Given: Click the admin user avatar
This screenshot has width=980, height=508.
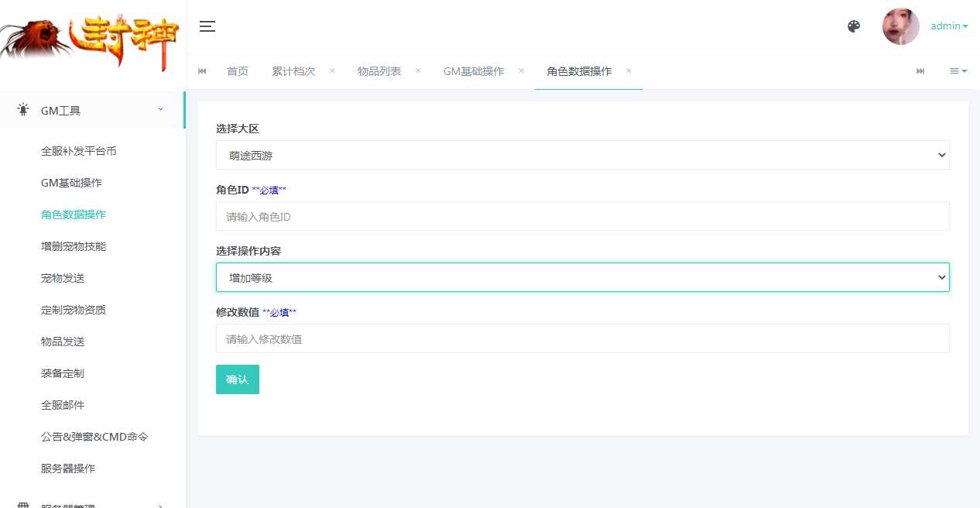Looking at the screenshot, I should point(900,26).
